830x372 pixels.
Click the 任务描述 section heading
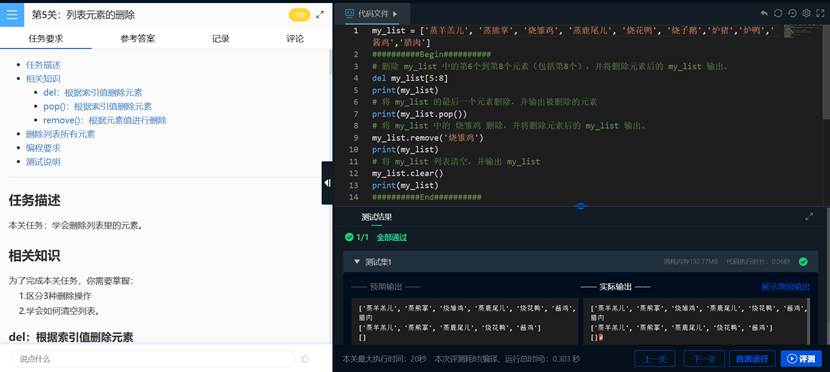34,200
